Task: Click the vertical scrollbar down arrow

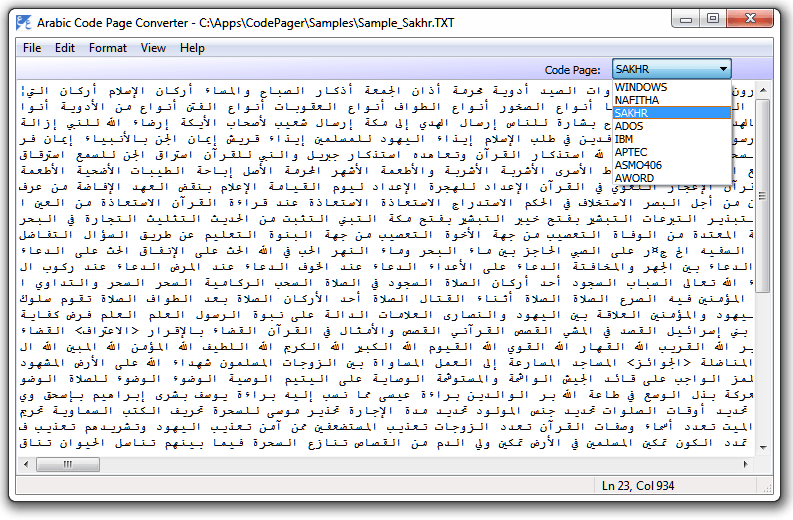Action: [763, 448]
